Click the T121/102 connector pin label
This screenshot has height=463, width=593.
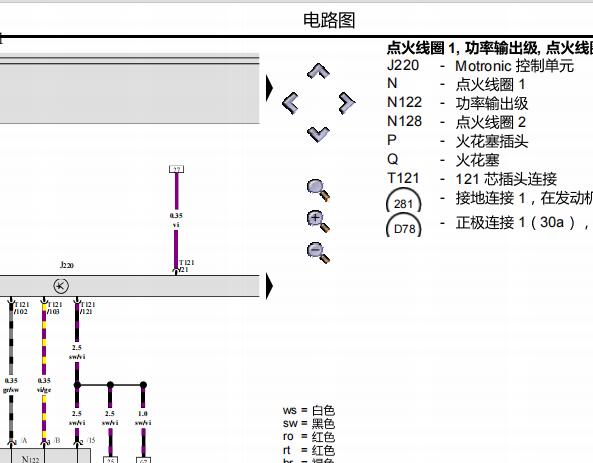tap(22, 308)
